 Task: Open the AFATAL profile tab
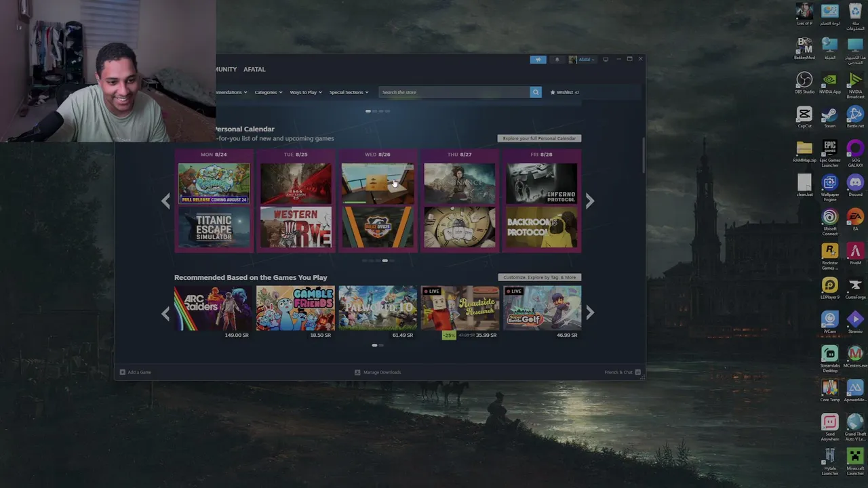pyautogui.click(x=254, y=69)
